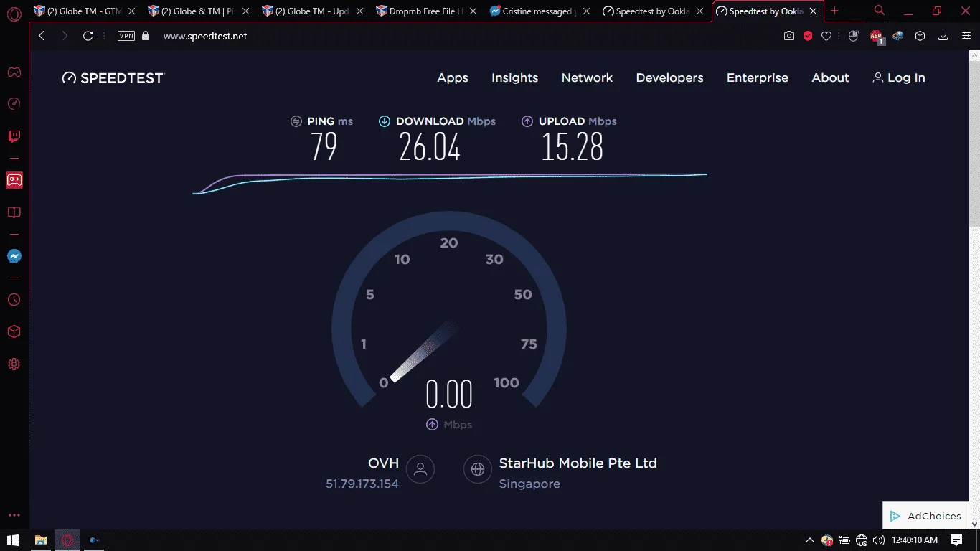
Task: Click the globe icon beside StarHub Mobile
Action: [478, 469]
